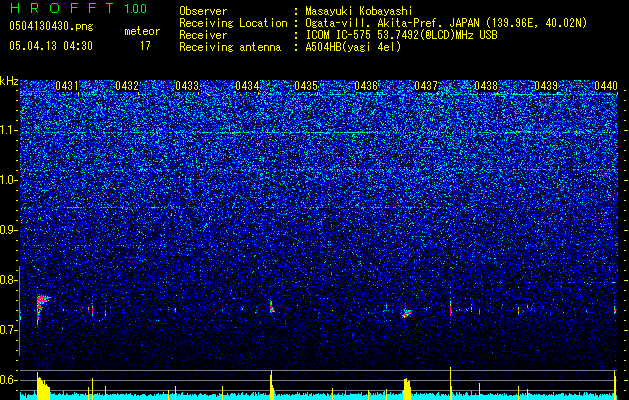Click the 0431 time marker
This screenshot has width=629, height=400.
67,86
